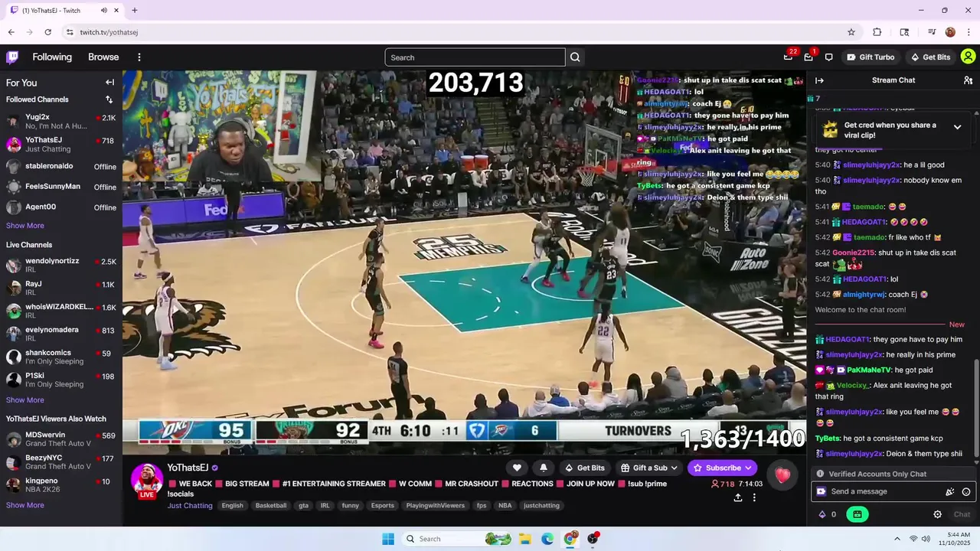Click the search magnifier button in Twitch
980x551 pixels.
575,57
